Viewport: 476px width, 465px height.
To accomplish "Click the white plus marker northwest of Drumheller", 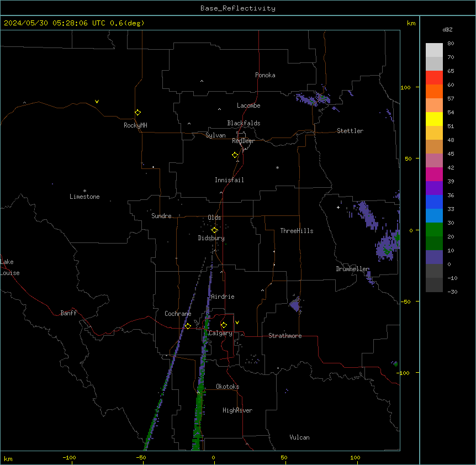I will [x=338, y=207].
